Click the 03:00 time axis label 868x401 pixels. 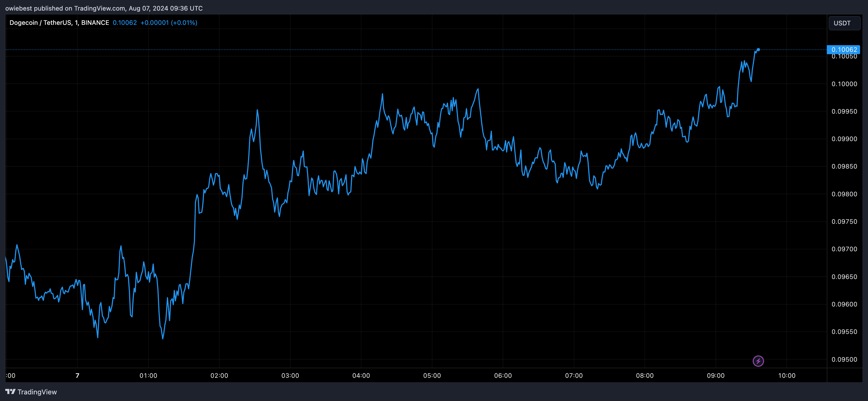tap(290, 375)
